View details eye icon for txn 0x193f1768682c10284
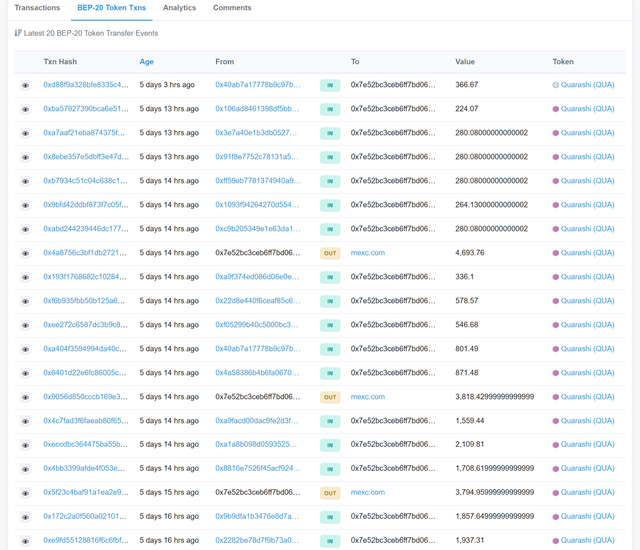Image resolution: width=640 pixels, height=550 pixels. [25, 277]
